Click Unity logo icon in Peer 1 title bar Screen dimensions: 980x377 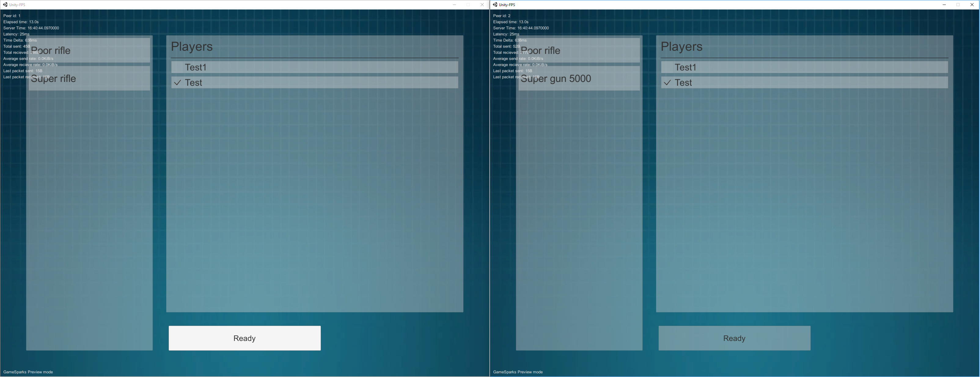pyautogui.click(x=5, y=5)
